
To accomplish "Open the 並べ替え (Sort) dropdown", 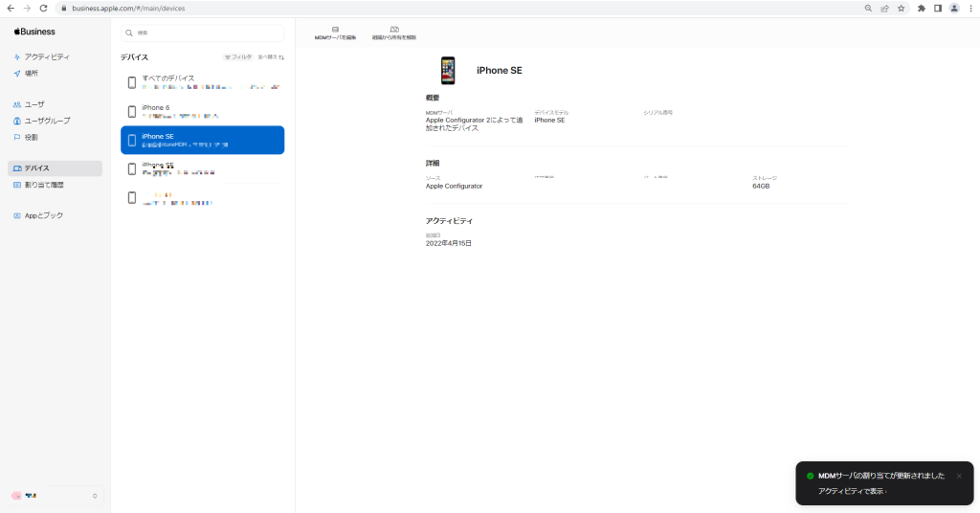I will pyautogui.click(x=270, y=57).
